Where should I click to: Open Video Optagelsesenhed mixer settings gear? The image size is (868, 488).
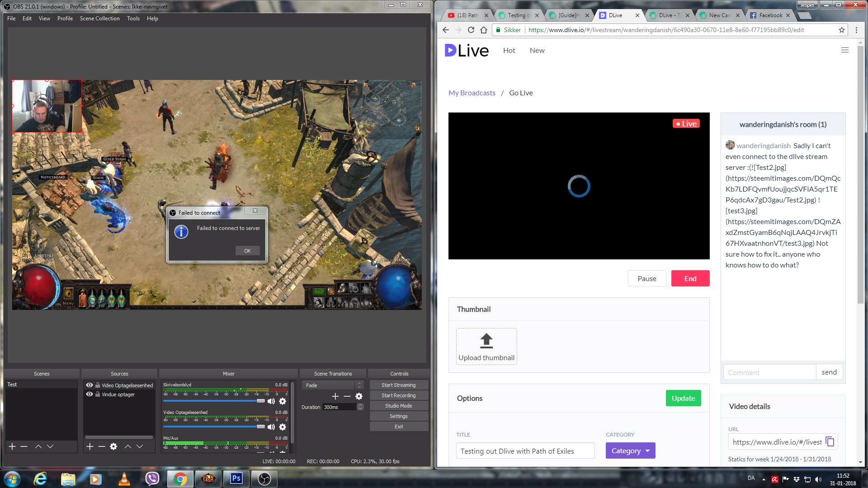pos(283,427)
